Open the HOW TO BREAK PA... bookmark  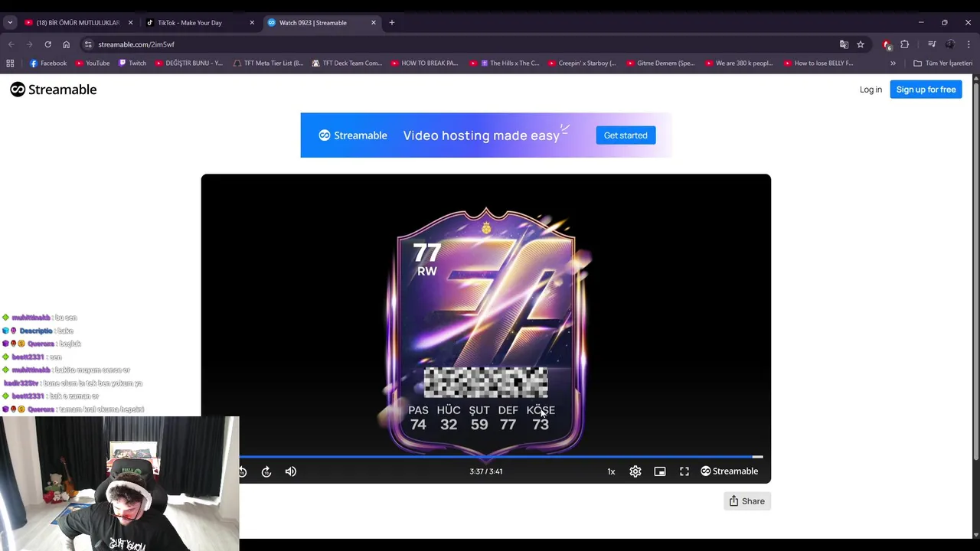tap(424, 64)
